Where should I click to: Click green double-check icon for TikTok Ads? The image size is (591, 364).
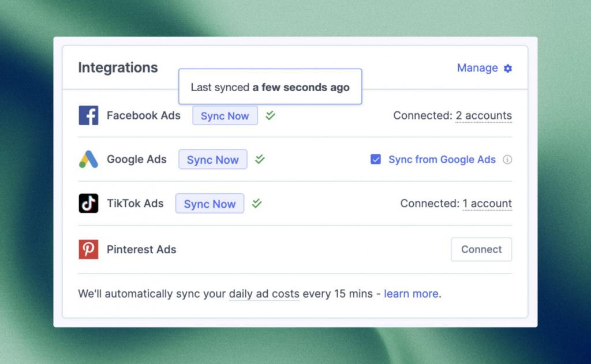click(x=257, y=203)
